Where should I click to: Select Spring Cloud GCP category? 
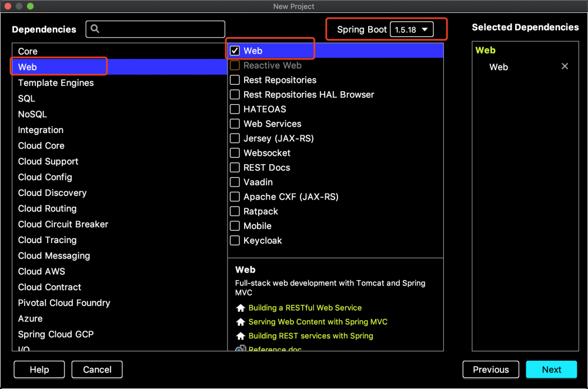[x=119, y=334]
